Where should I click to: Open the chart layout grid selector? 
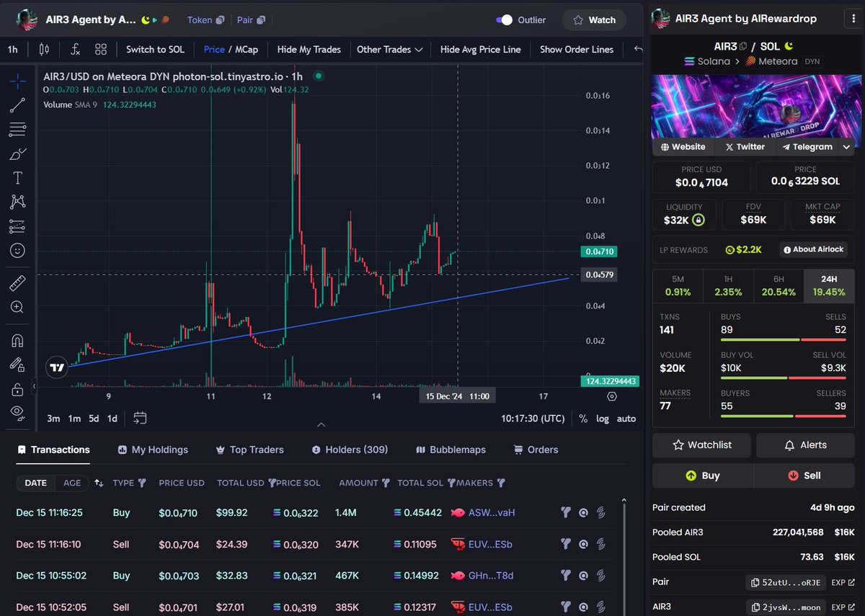tap(101, 49)
